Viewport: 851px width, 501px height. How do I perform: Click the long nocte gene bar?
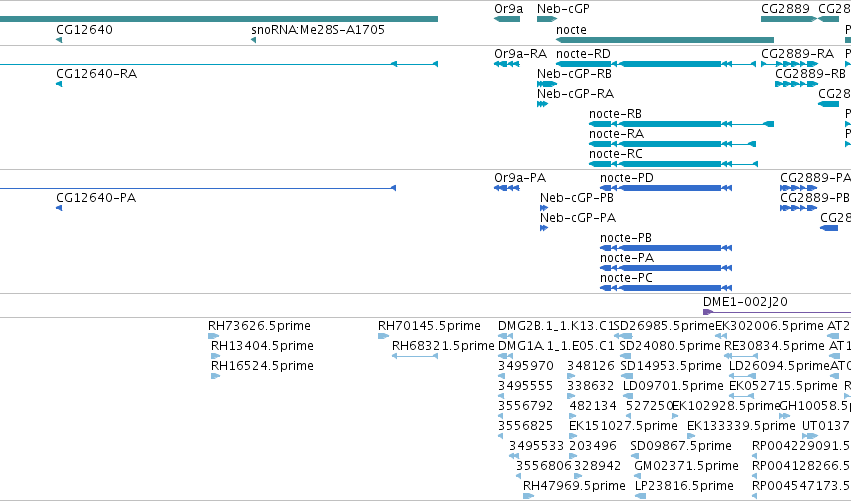pos(665,40)
